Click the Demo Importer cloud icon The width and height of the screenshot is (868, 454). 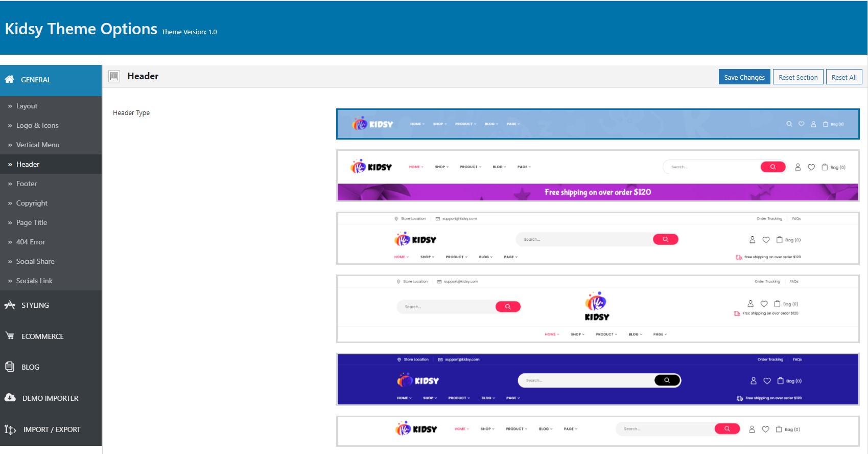[10, 398]
